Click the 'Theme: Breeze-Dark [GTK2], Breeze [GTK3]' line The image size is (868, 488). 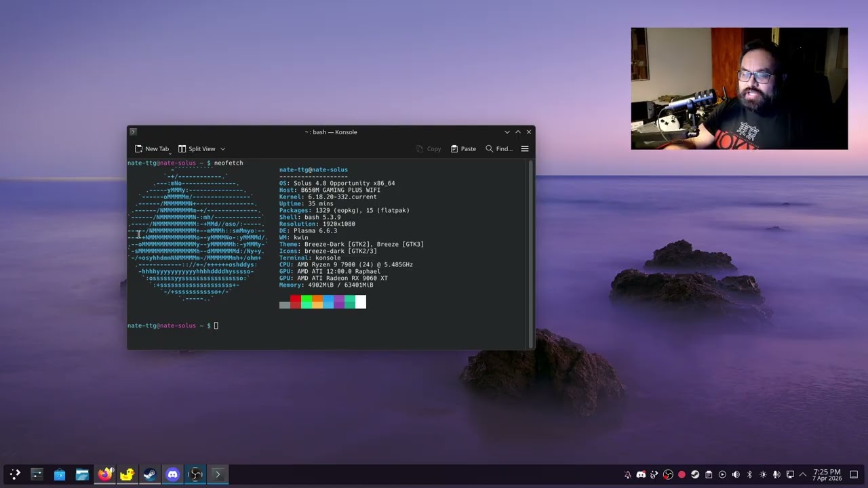pos(351,244)
